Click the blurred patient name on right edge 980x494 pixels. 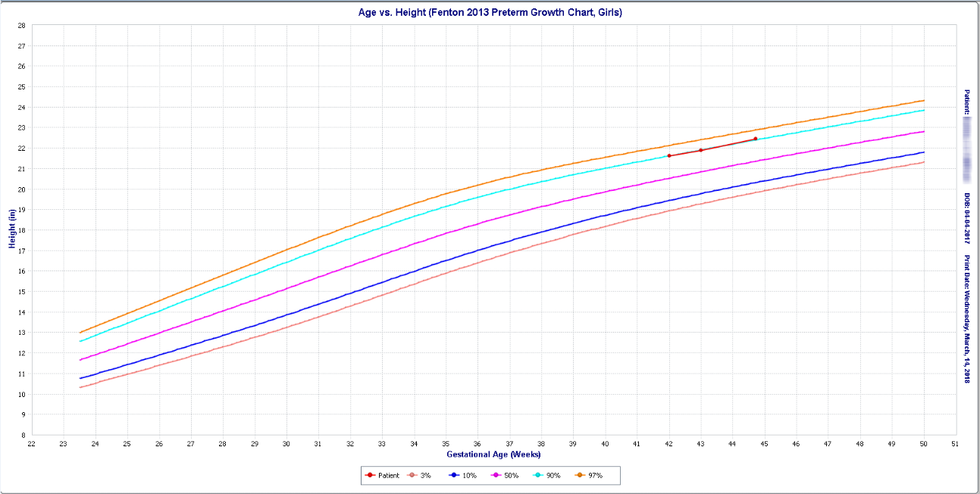[x=967, y=148]
